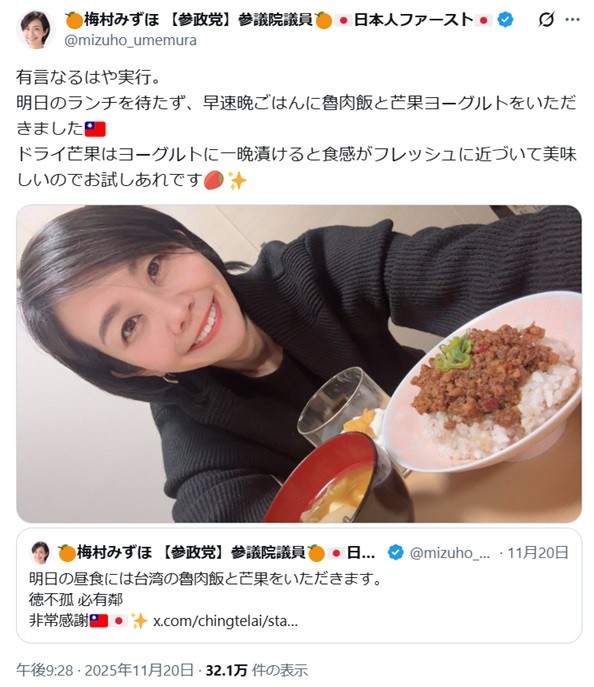Open the quoted tweet from 11月20日

click(299, 585)
